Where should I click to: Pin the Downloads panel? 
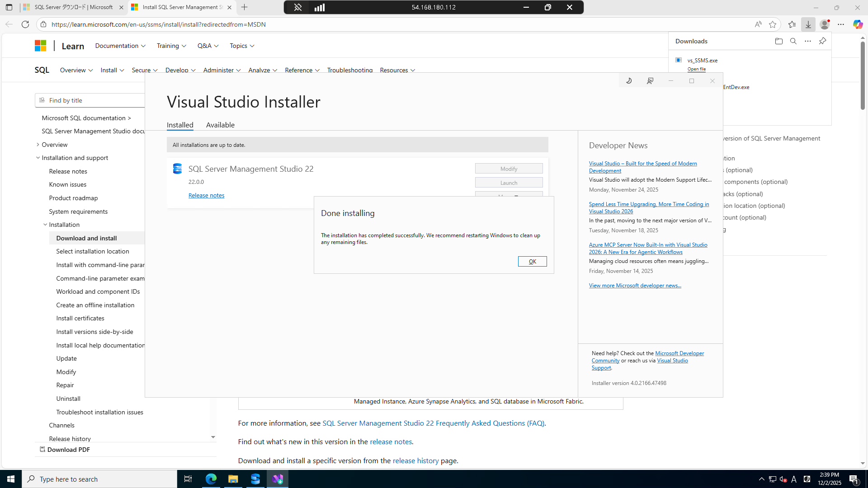(822, 41)
